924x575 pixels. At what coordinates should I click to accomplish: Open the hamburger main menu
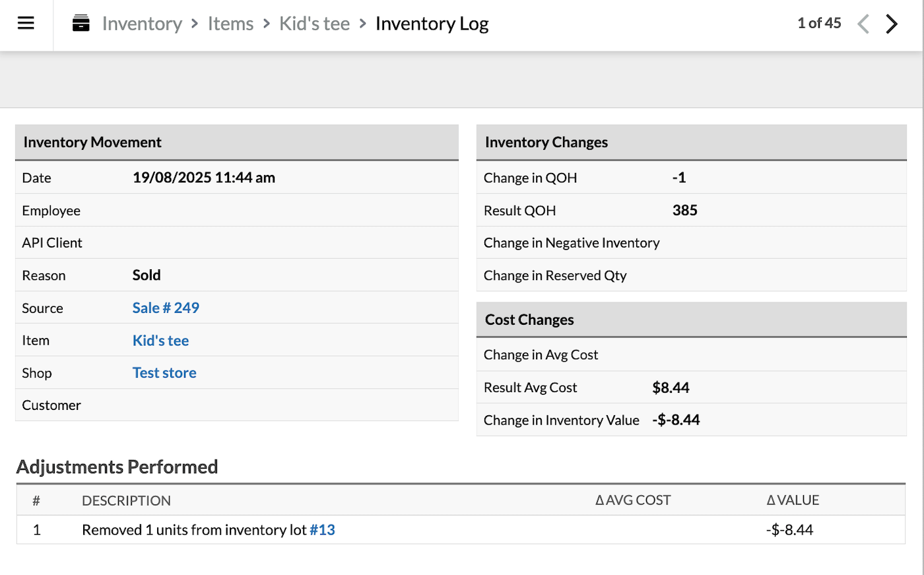click(x=26, y=24)
